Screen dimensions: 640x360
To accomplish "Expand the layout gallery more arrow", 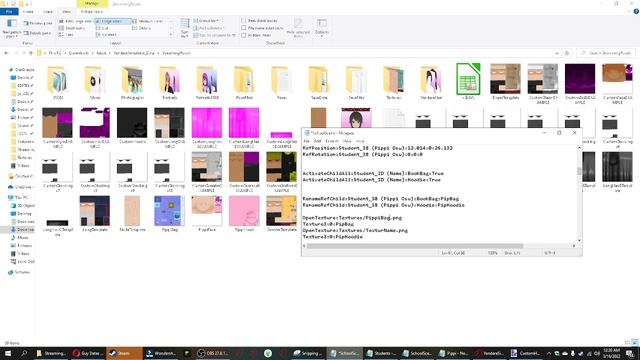I will 171,35.
